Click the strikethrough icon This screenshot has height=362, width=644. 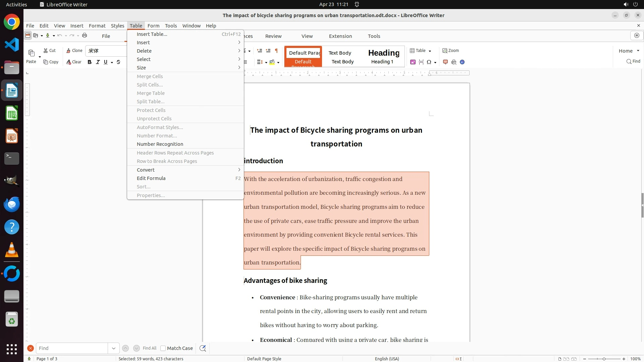click(118, 62)
